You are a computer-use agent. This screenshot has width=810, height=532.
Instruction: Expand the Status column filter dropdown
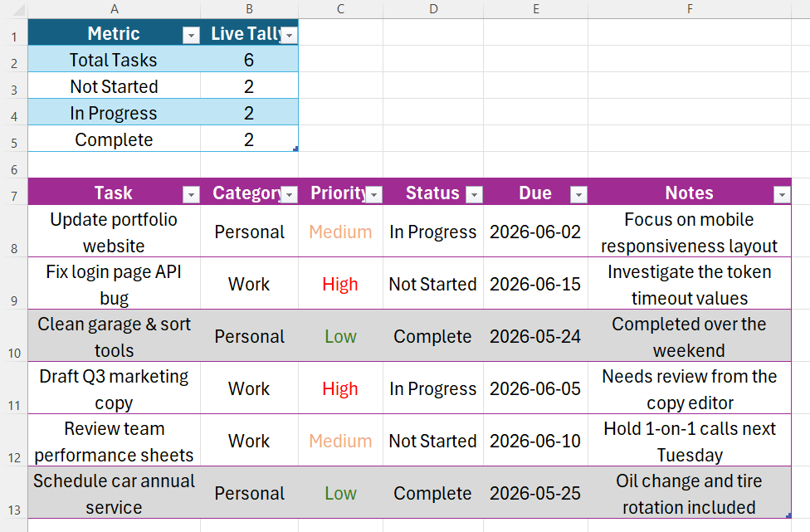click(x=474, y=195)
